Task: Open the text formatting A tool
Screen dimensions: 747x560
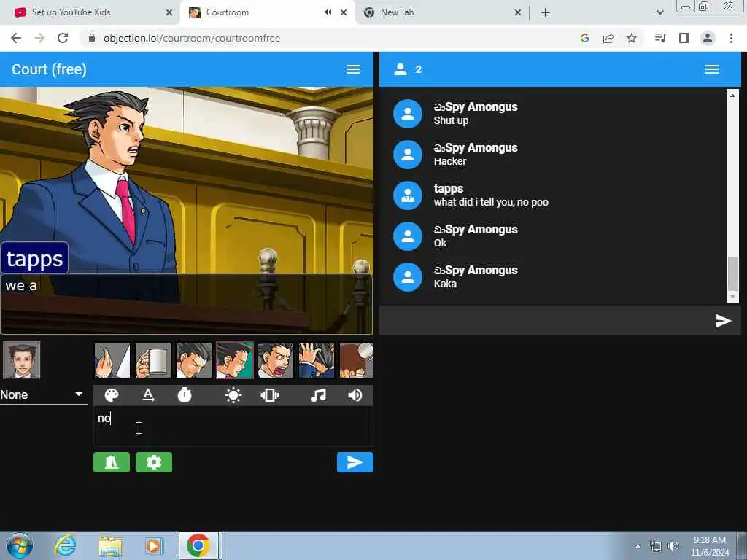Action: 148,395
